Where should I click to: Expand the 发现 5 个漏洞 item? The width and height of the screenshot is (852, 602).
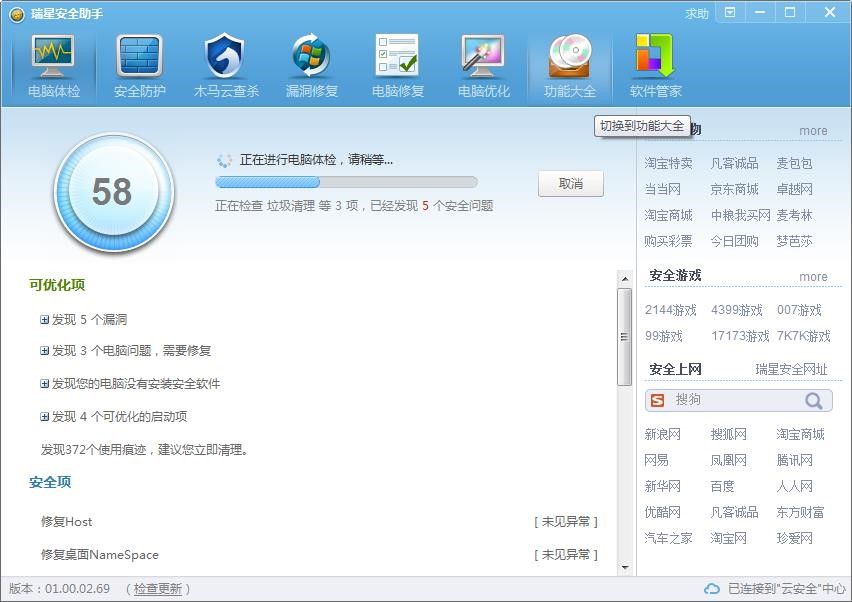click(45, 319)
